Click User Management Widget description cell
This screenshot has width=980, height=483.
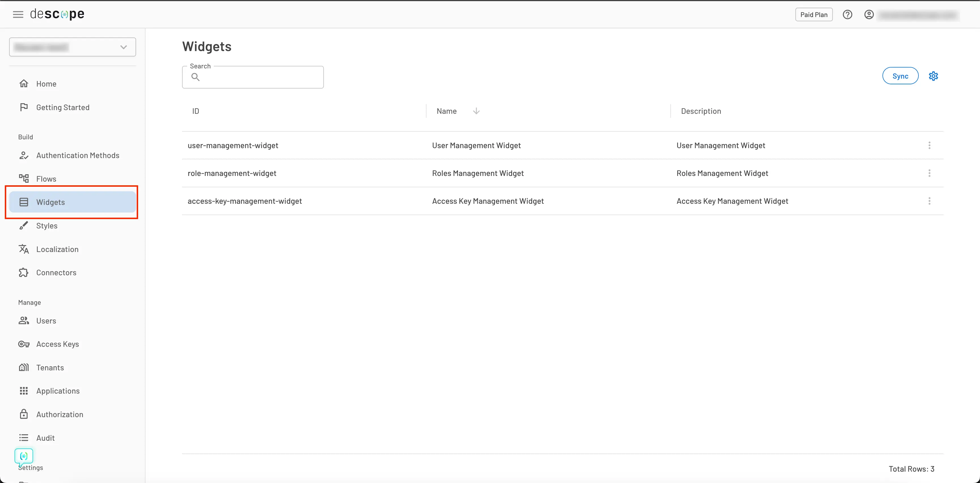pyautogui.click(x=721, y=145)
